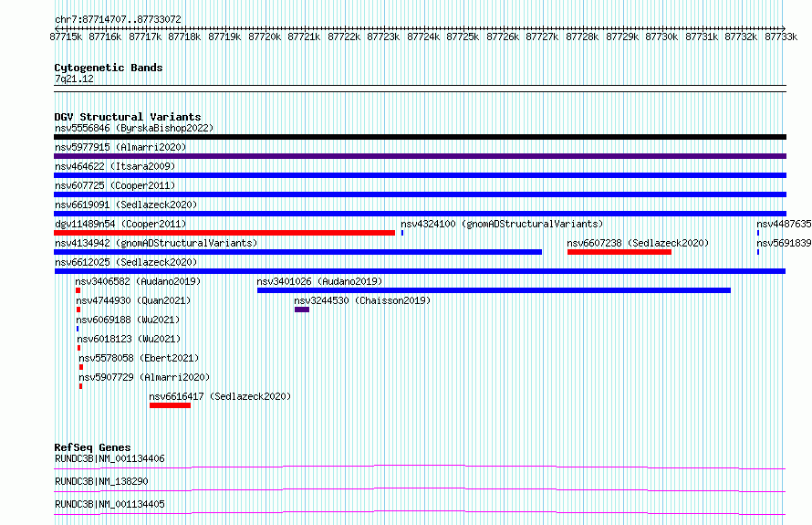Click the small blue nsv4487635 marker
Screen dimensions: 812x525
(x=758, y=233)
